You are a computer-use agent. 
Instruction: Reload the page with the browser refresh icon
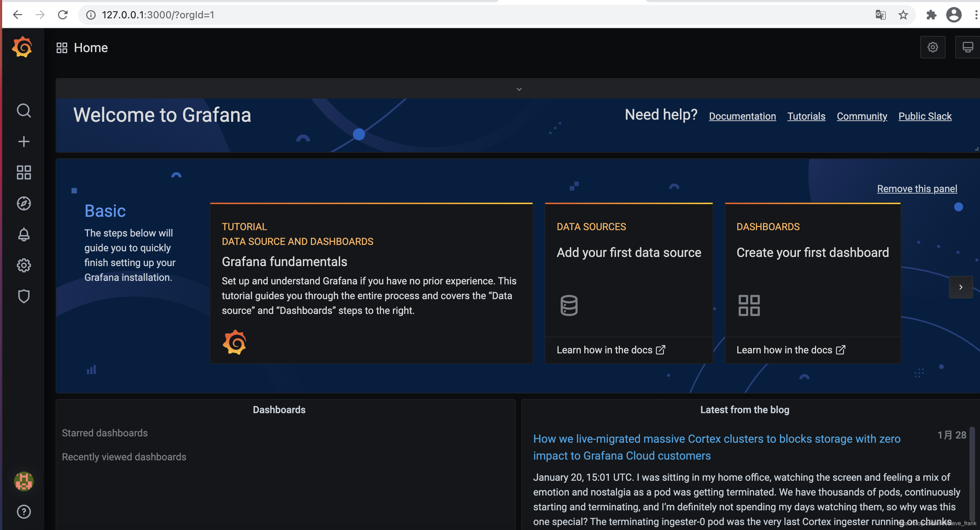pos(63,15)
